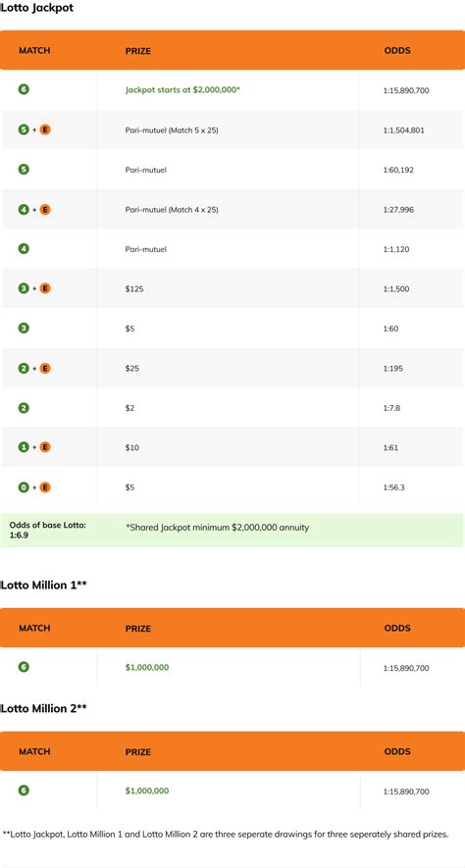
Task: Click the green 6 ball in Lotto Jackpot table
Action: pos(24,89)
